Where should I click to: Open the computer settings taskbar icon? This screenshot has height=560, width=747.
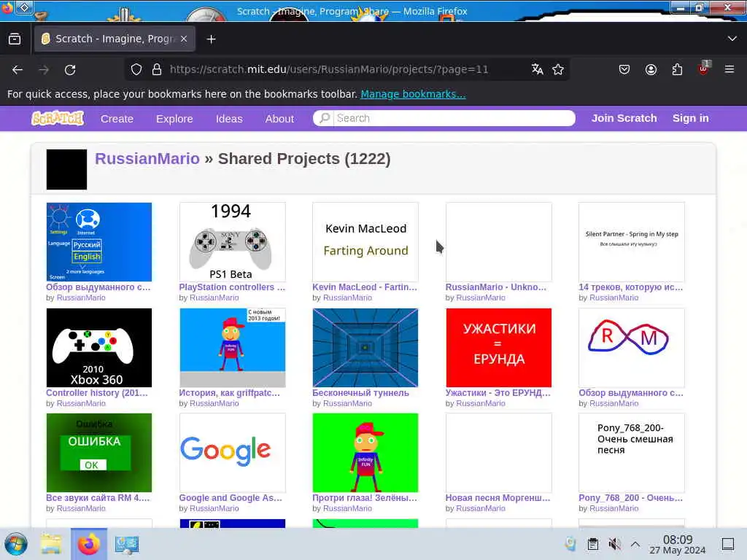pyautogui.click(x=127, y=544)
